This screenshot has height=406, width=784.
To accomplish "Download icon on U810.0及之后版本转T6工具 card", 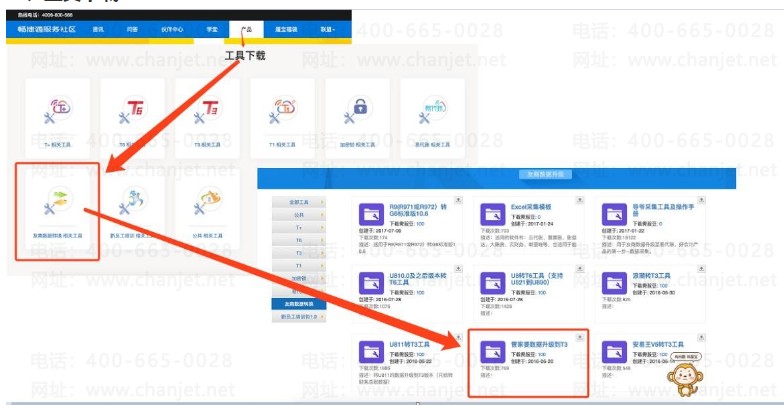I will click(x=458, y=268).
